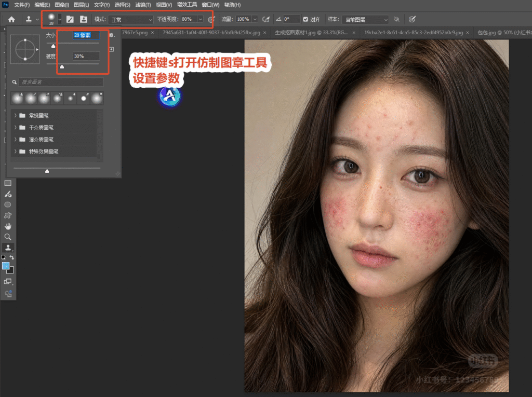Open the brush settings panel icon
Viewport: 532px width, 397px height.
70,19
